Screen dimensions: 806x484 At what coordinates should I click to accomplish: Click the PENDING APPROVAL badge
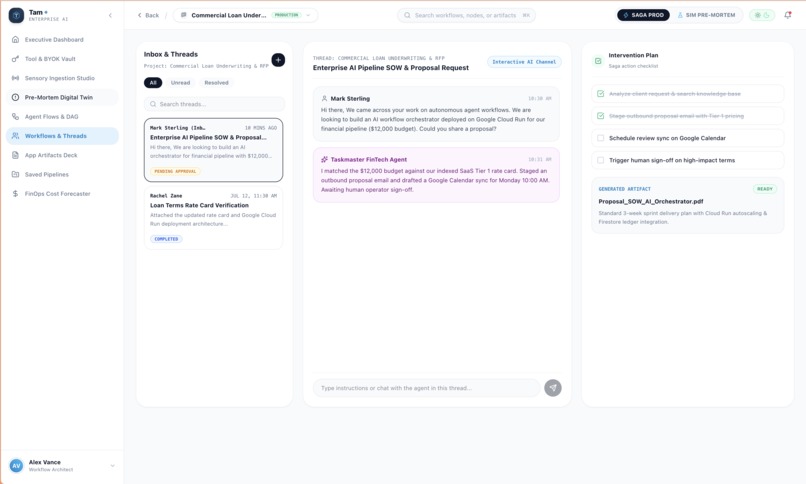point(175,171)
